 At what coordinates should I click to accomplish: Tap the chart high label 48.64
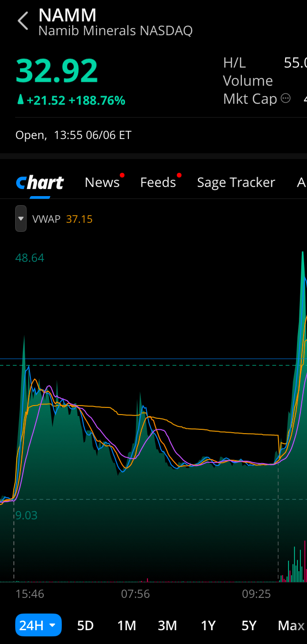click(29, 258)
